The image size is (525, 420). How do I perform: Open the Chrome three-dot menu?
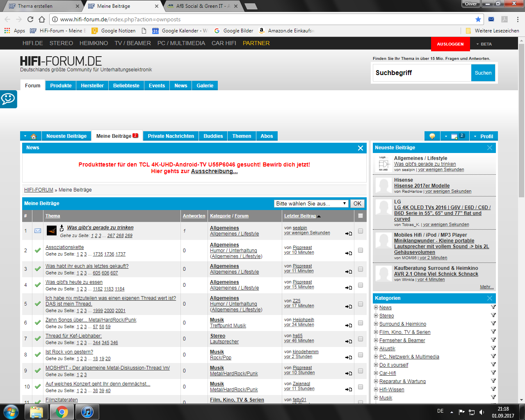click(x=518, y=19)
